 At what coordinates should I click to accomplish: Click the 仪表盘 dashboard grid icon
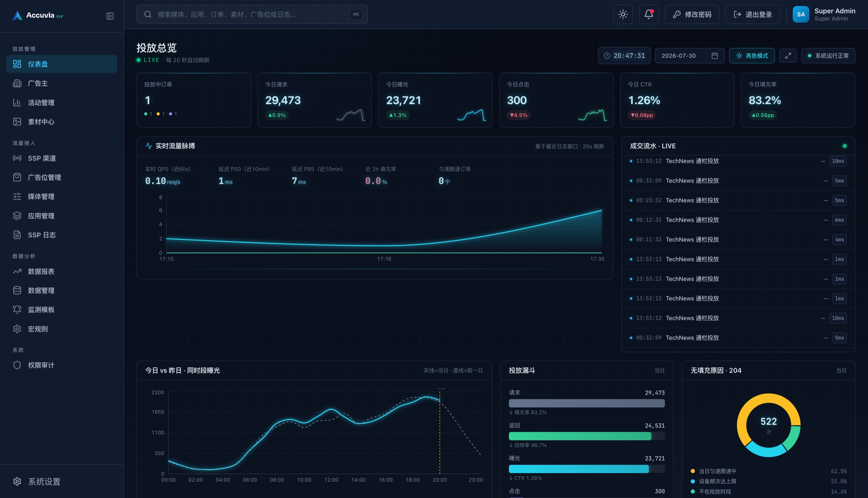[x=17, y=64]
